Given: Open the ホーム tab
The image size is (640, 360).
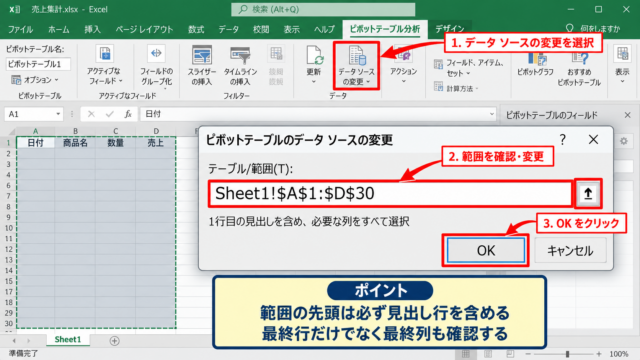Looking at the screenshot, I should [59, 29].
